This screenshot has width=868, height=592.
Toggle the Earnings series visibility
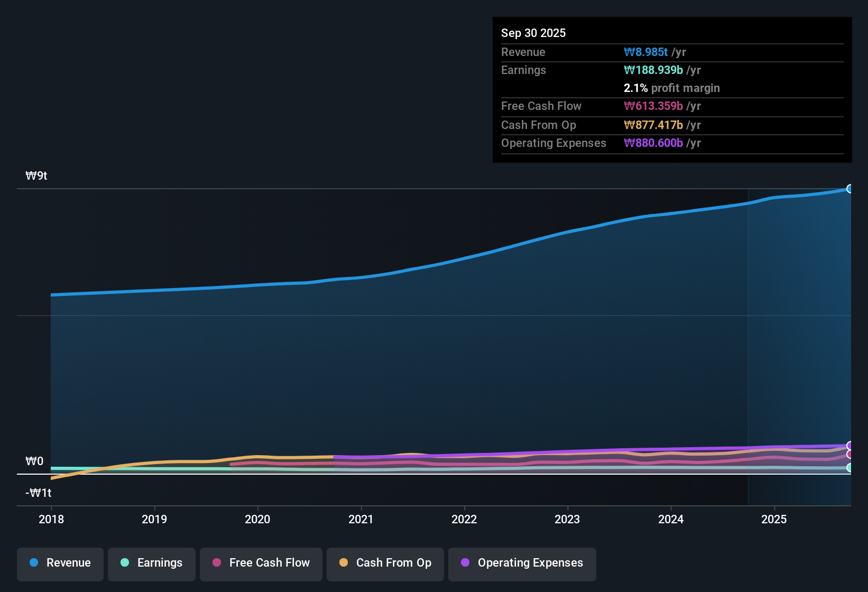click(151, 564)
